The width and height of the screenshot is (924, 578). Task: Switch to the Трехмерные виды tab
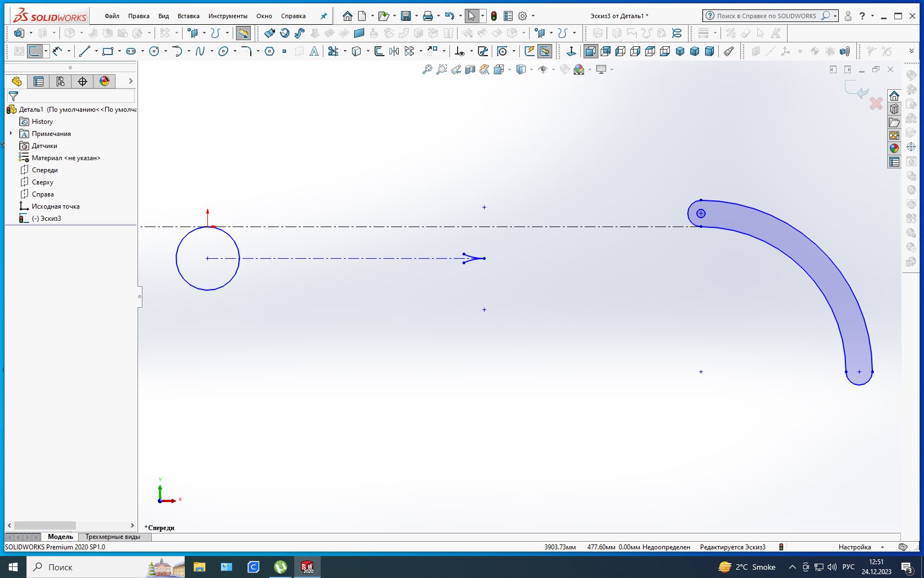point(112,537)
